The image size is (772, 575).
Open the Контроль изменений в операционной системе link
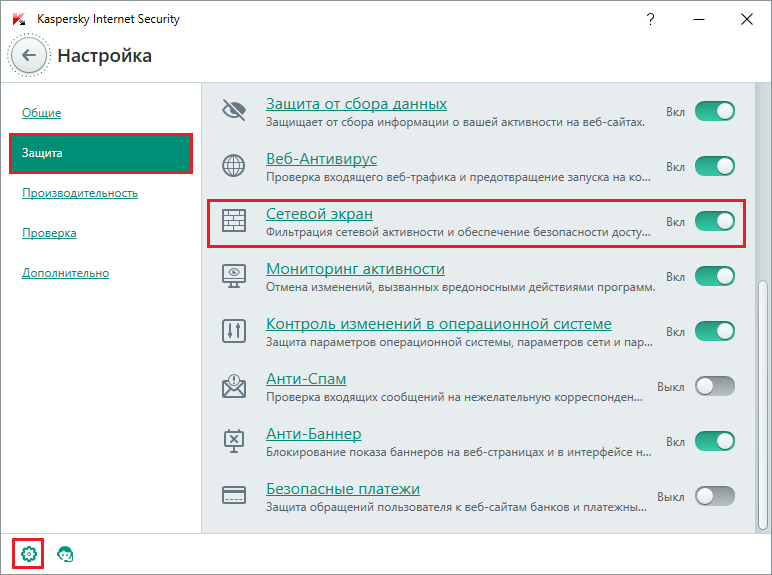pyautogui.click(x=438, y=324)
